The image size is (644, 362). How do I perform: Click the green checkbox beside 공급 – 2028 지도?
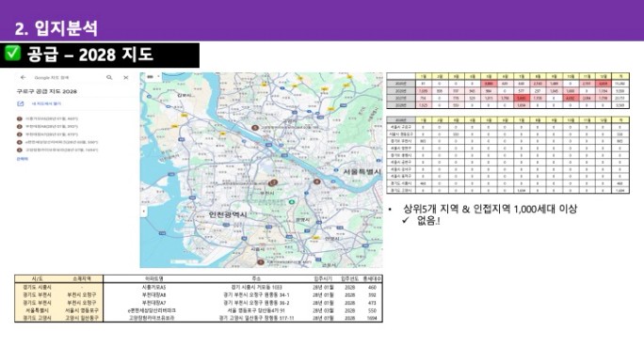coord(12,54)
